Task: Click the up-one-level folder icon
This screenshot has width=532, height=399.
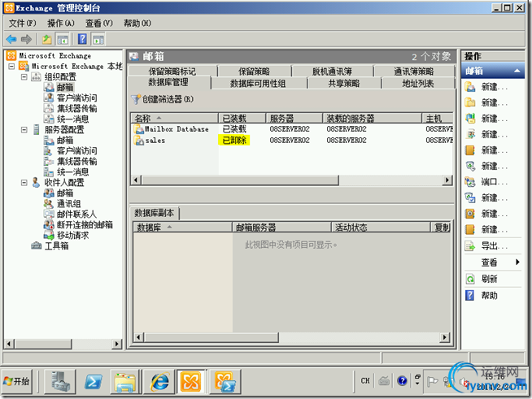Action: tap(47, 39)
